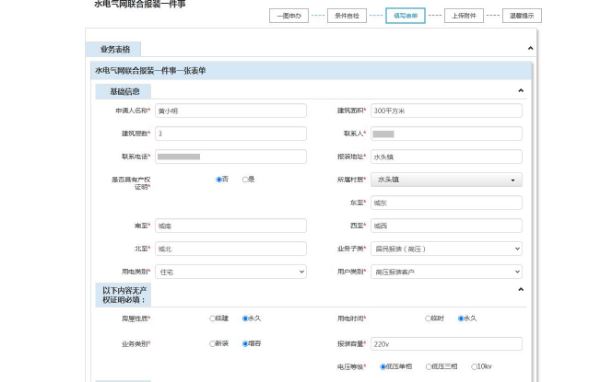This screenshot has width=600, height=382.
Task: Open the 用电类别 dropdown showing 住宅
Action: (231, 272)
